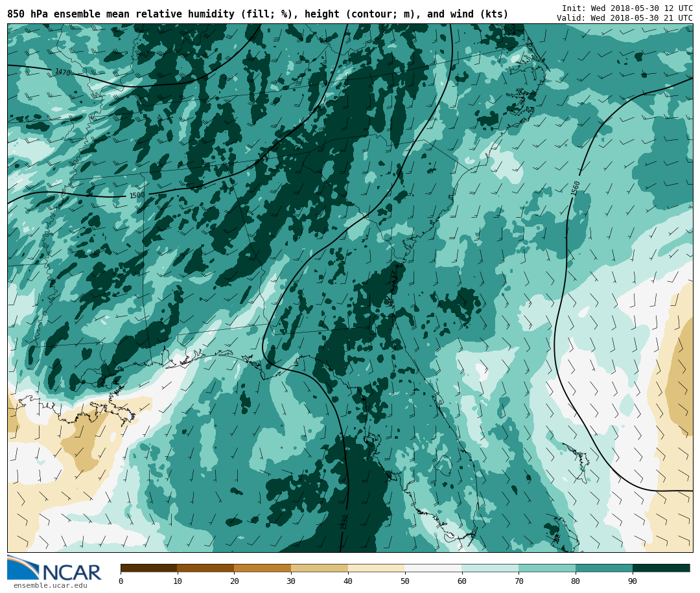
Task: Pick the 90-100 darkest green colorbar swatch
Action: [x=661, y=568]
